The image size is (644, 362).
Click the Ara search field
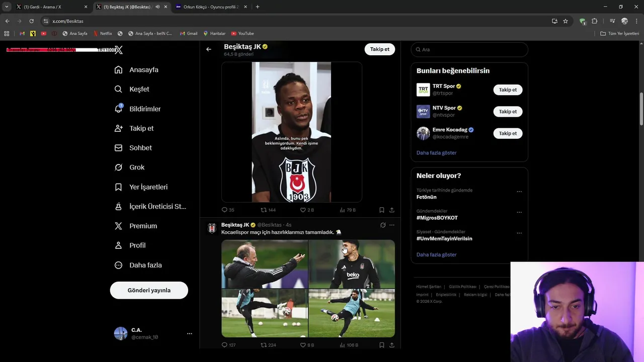coord(469,49)
